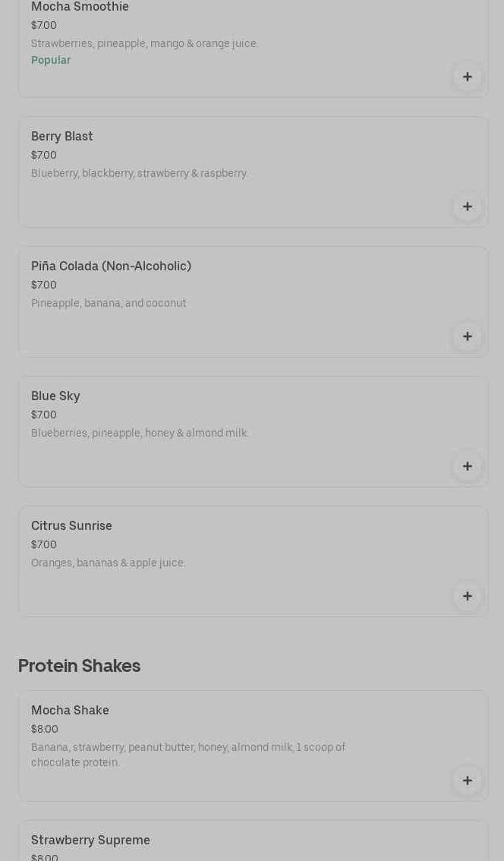This screenshot has width=504, height=861.
Task: Open the Strawberry Supreme item
Action: [x=90, y=840]
